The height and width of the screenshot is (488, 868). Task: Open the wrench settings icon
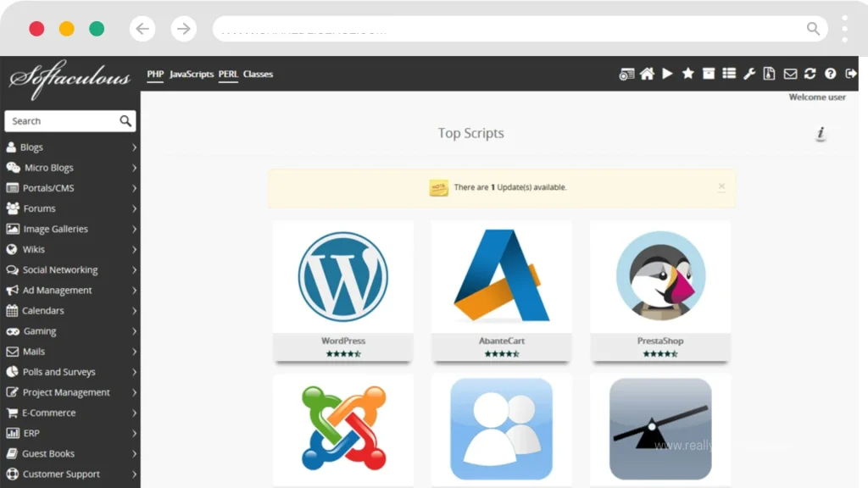pos(749,74)
